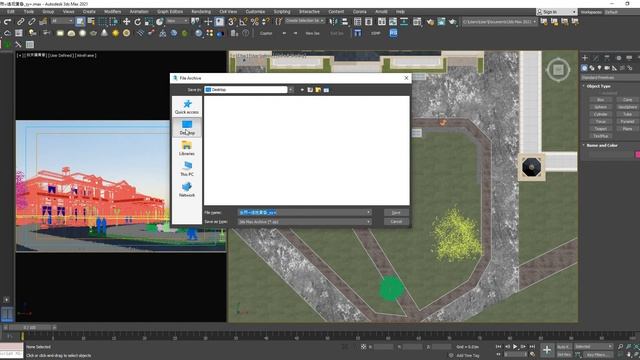The height and width of the screenshot is (360, 640).
Task: Open the Sign In dropdown
Action: coord(556,12)
